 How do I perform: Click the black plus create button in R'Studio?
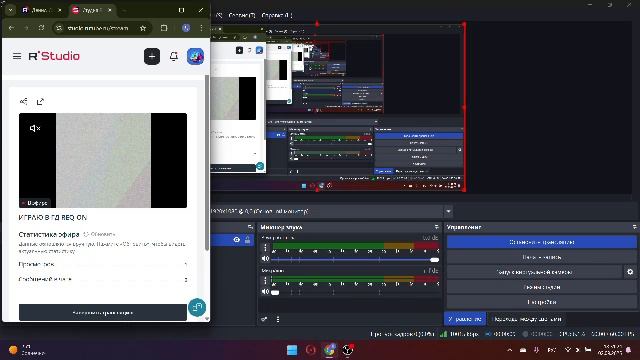point(152,56)
